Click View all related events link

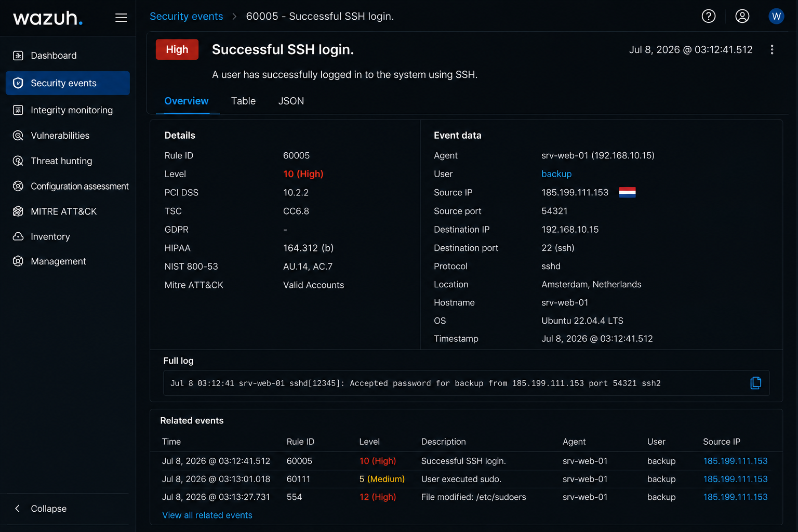tap(207, 515)
